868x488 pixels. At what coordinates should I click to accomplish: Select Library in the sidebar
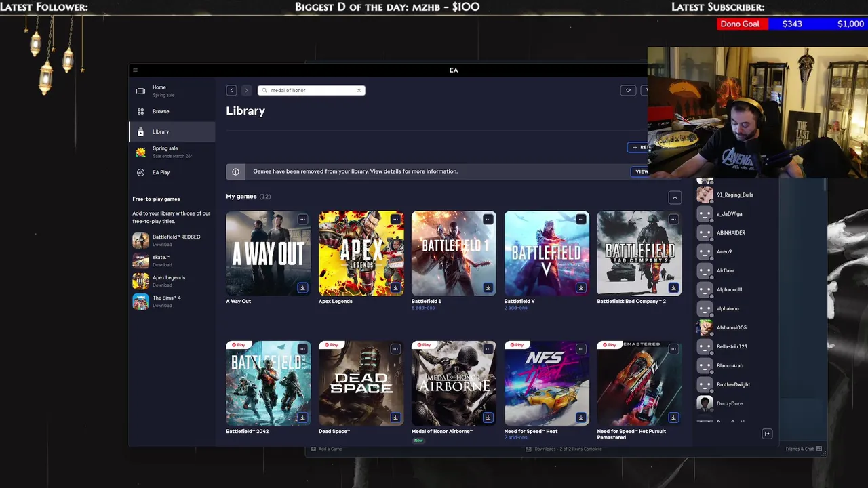tap(172, 131)
